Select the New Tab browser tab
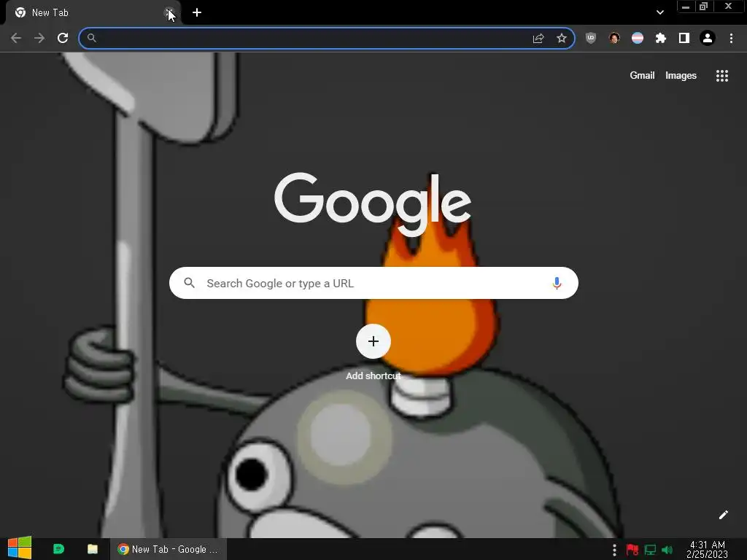 90,13
